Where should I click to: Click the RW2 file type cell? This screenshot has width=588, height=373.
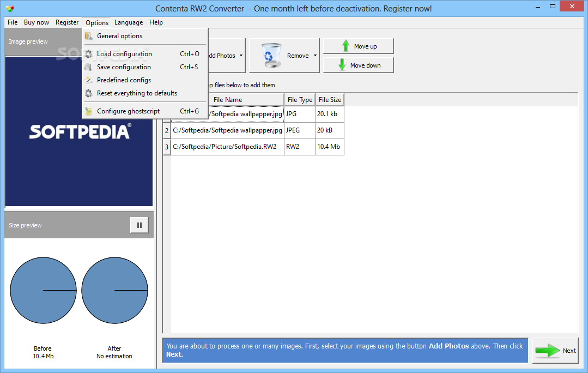pyautogui.click(x=300, y=147)
